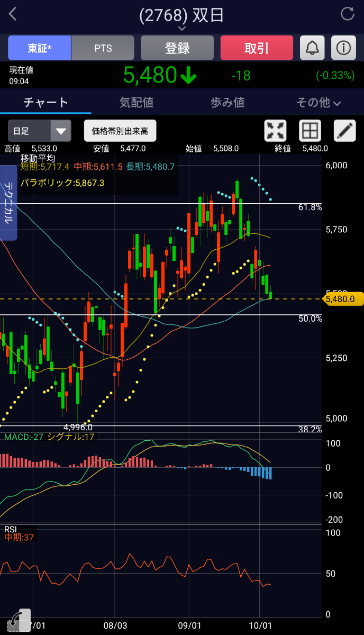Image resolution: width=364 pixels, height=635 pixels.
Task: Open stock information icon
Action: 343,48
